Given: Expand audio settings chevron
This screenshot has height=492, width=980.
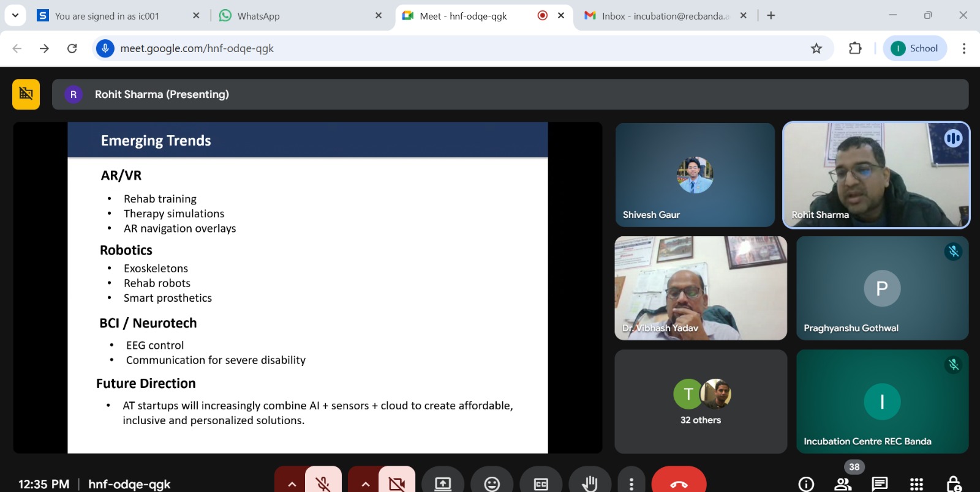Looking at the screenshot, I should point(292,483).
